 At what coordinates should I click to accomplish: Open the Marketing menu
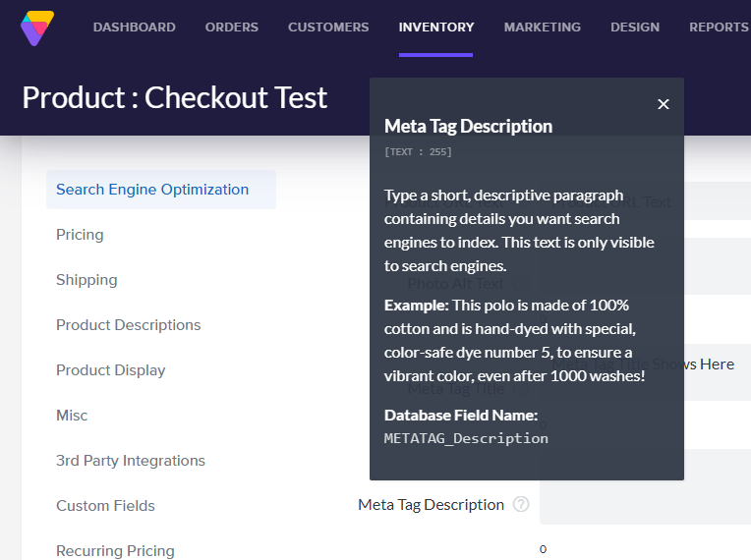click(x=542, y=28)
